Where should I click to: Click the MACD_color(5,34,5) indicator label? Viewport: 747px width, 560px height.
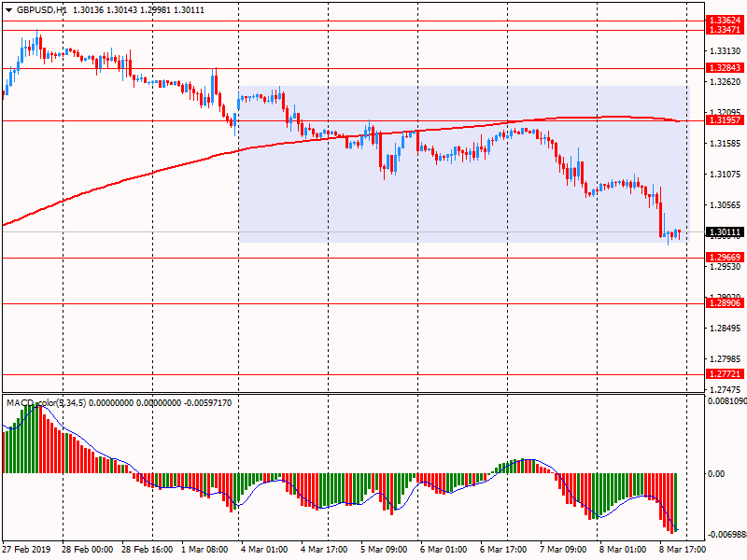click(46, 403)
